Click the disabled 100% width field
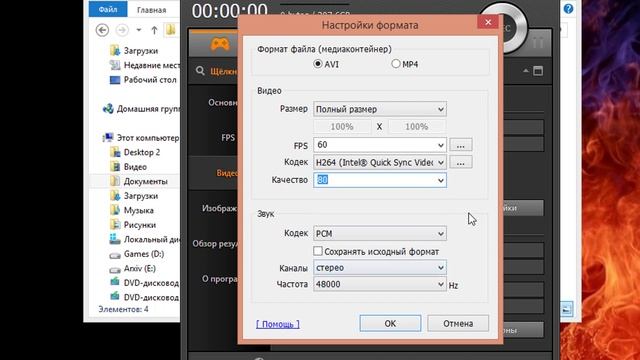The image size is (640, 360). [342, 127]
